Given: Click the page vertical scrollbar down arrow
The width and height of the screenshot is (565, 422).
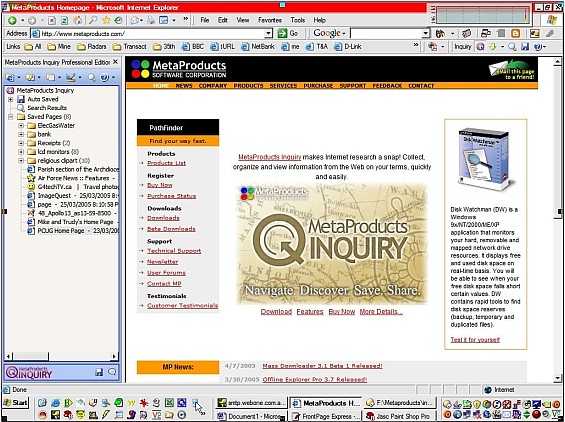Looking at the screenshot, I should coord(558,378).
